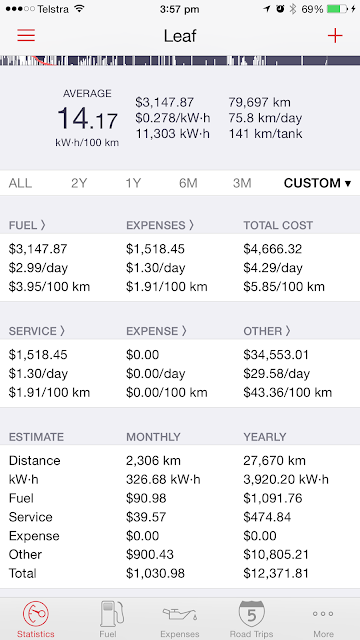Tap the battery indicator in status bar
The width and height of the screenshot is (360, 640).
coord(338,9)
